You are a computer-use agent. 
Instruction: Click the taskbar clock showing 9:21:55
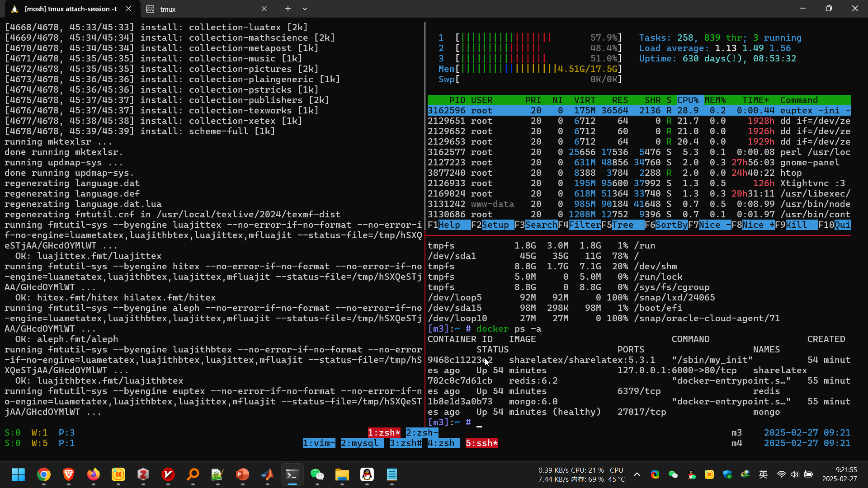tap(840, 474)
